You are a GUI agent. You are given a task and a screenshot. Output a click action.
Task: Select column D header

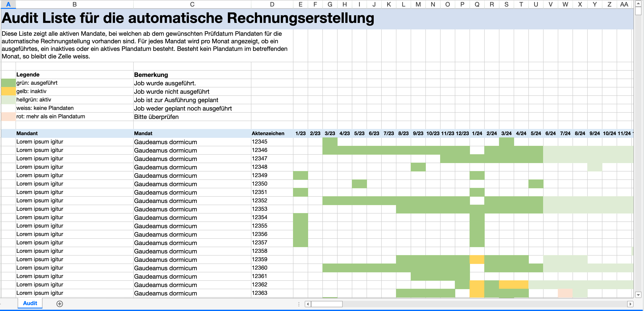(x=272, y=4)
